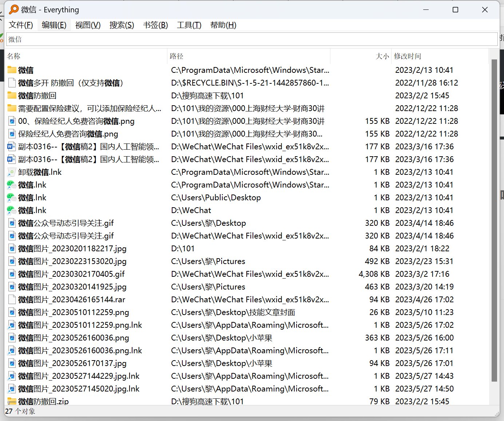Open the 文件(F) menu

click(x=21, y=25)
